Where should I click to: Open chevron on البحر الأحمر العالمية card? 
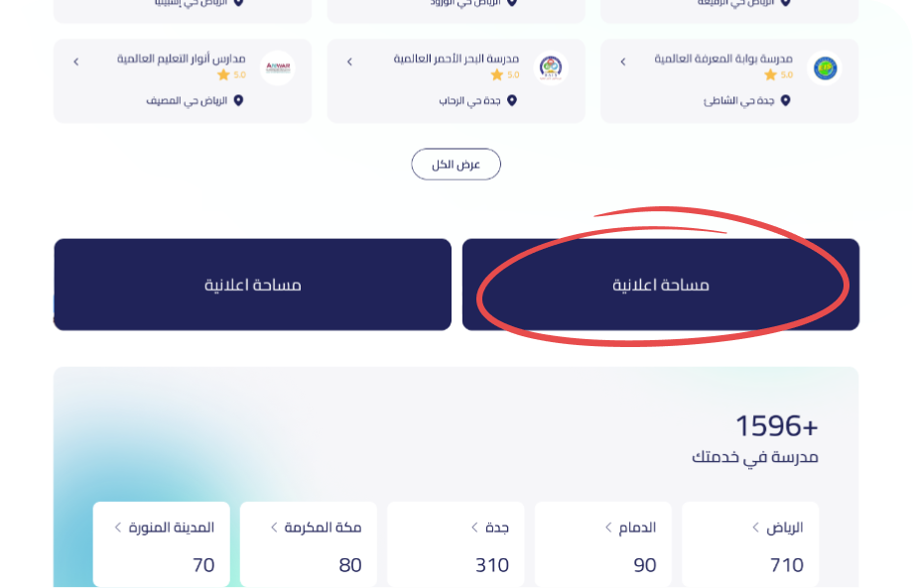click(x=349, y=61)
